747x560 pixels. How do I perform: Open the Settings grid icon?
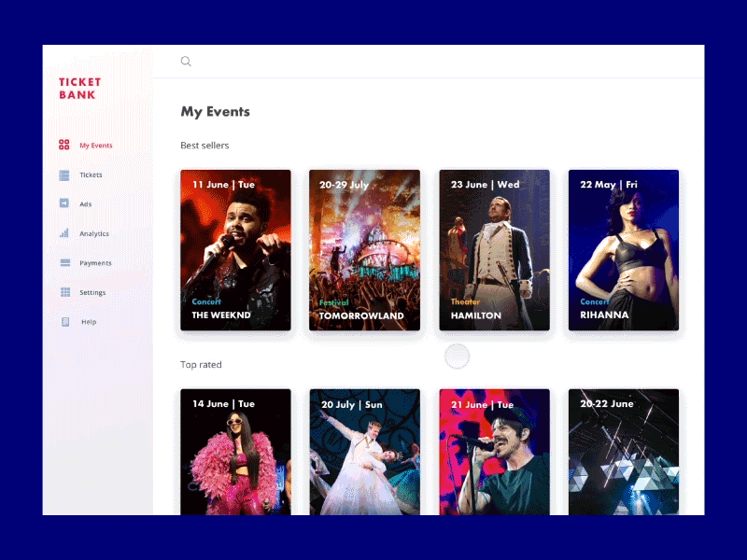[x=63, y=292]
